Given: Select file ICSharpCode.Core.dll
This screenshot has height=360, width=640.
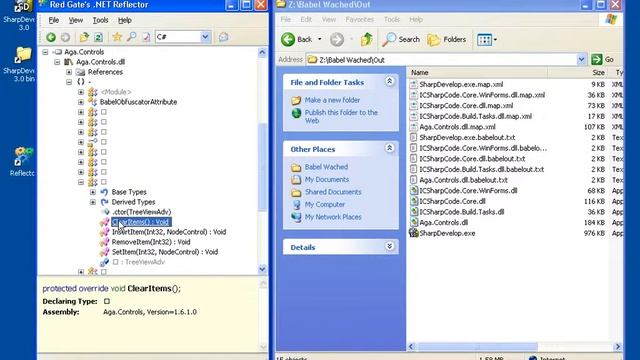Looking at the screenshot, I should tap(452, 201).
